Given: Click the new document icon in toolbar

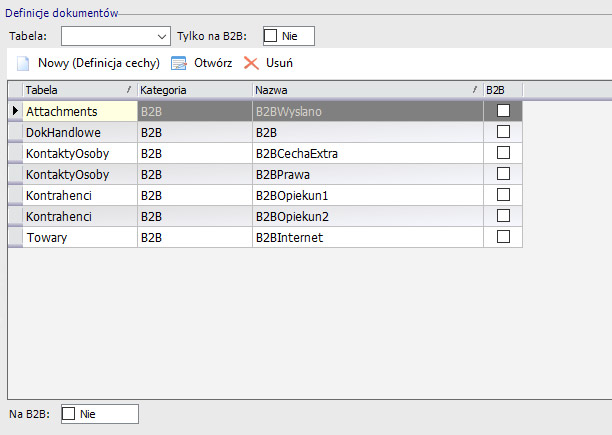Looking at the screenshot, I should coord(22,63).
